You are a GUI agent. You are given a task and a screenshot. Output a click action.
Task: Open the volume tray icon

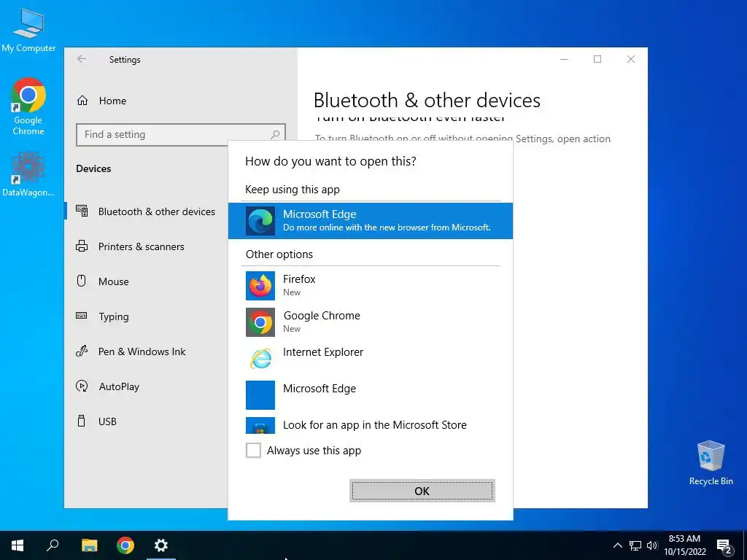[x=651, y=545]
